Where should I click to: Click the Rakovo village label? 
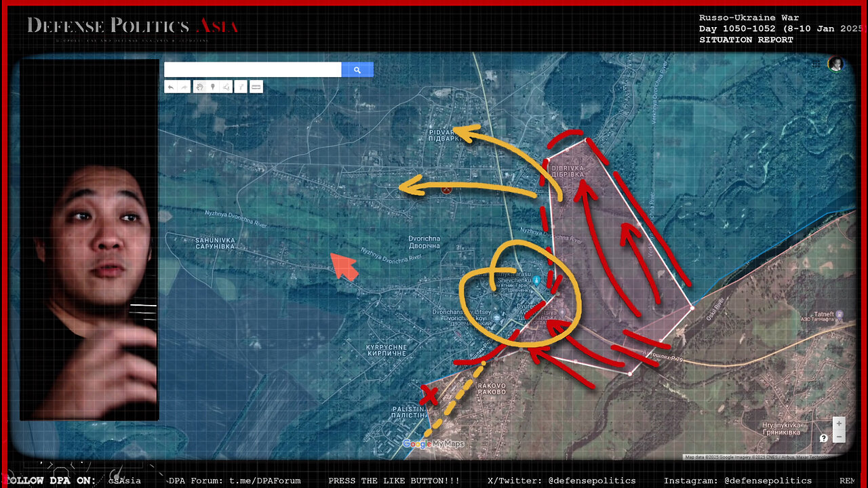point(492,388)
